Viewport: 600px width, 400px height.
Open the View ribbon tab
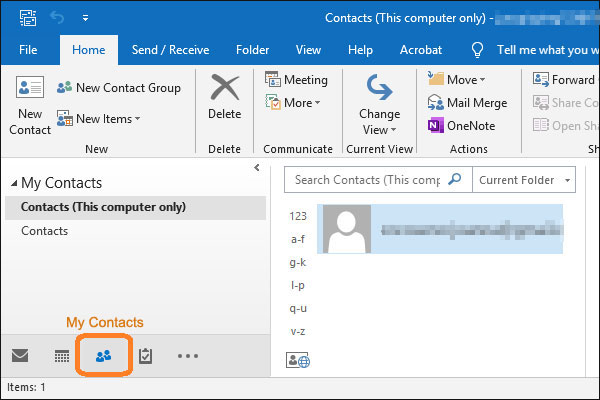click(x=308, y=50)
